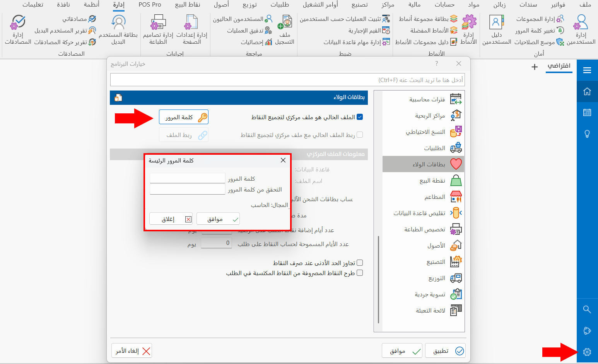The width and height of the screenshot is (598, 364).
Task: Enable ربط الملف الحالي مع ملف مركزي
Action: (360, 135)
